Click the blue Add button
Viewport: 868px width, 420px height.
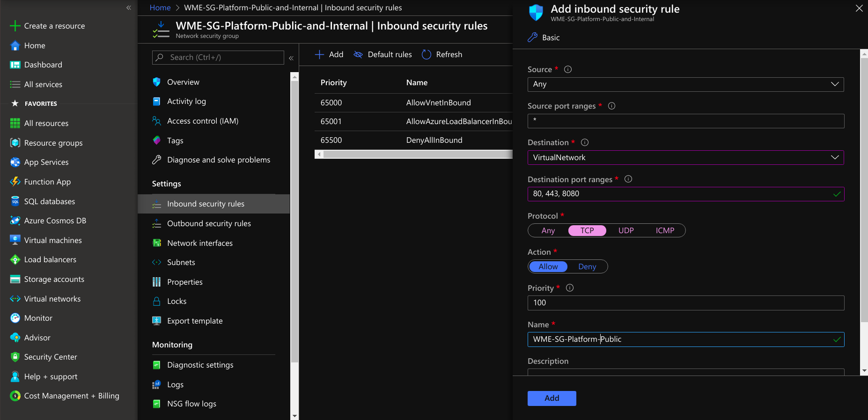552,398
